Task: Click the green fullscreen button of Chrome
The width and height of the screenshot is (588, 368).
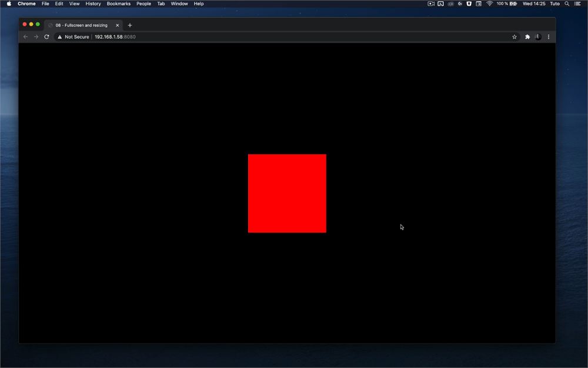Action: click(x=38, y=24)
